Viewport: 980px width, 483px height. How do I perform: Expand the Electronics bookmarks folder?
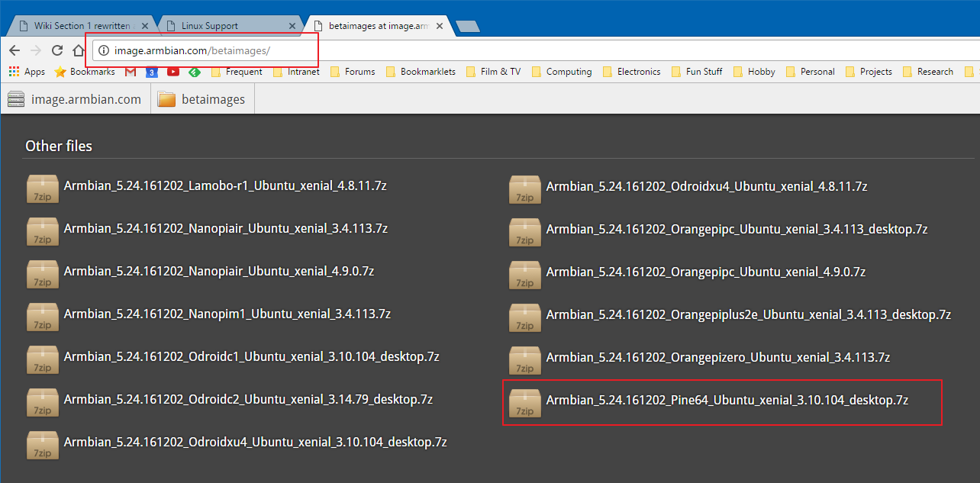tap(631, 72)
